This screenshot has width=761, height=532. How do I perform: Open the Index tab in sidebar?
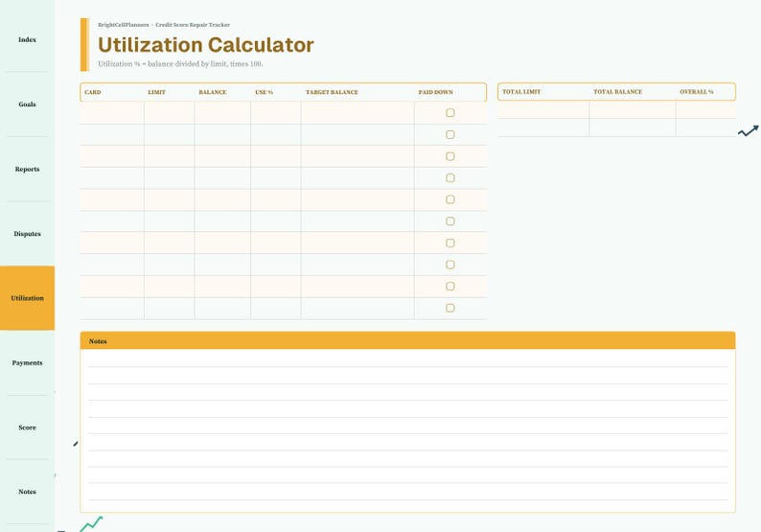click(x=27, y=40)
